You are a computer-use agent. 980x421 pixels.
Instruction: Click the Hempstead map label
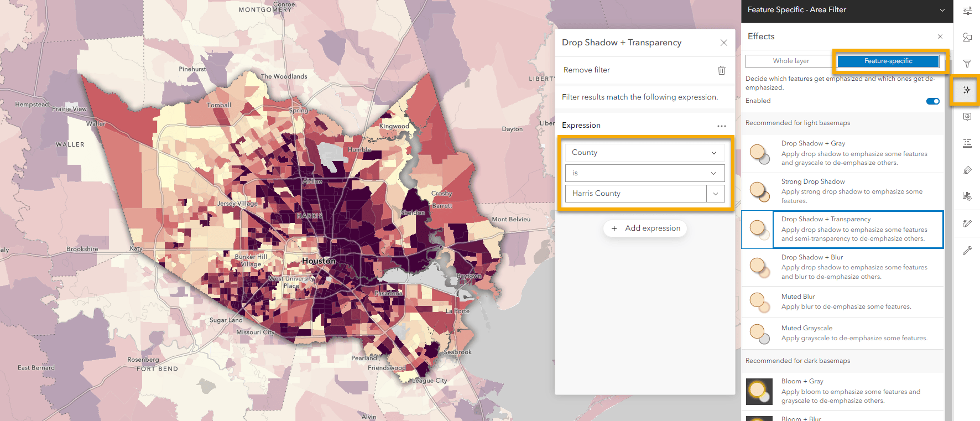click(32, 105)
